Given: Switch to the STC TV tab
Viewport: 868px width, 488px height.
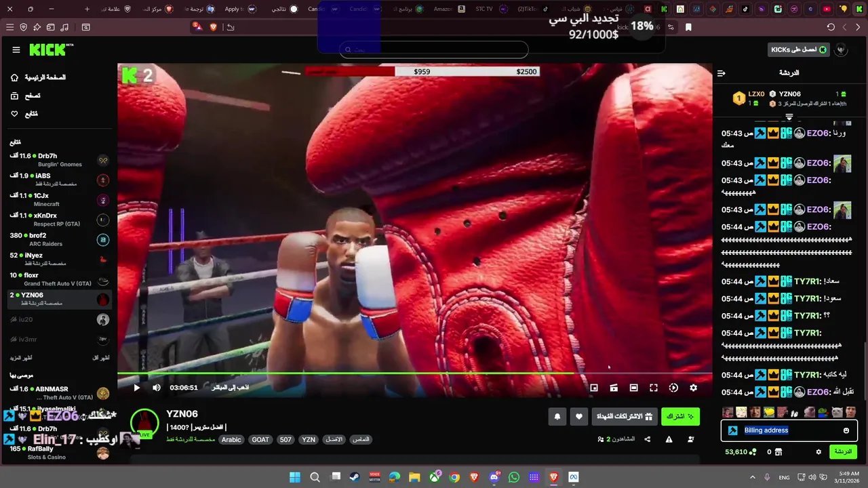Looking at the screenshot, I should pyautogui.click(x=492, y=9).
